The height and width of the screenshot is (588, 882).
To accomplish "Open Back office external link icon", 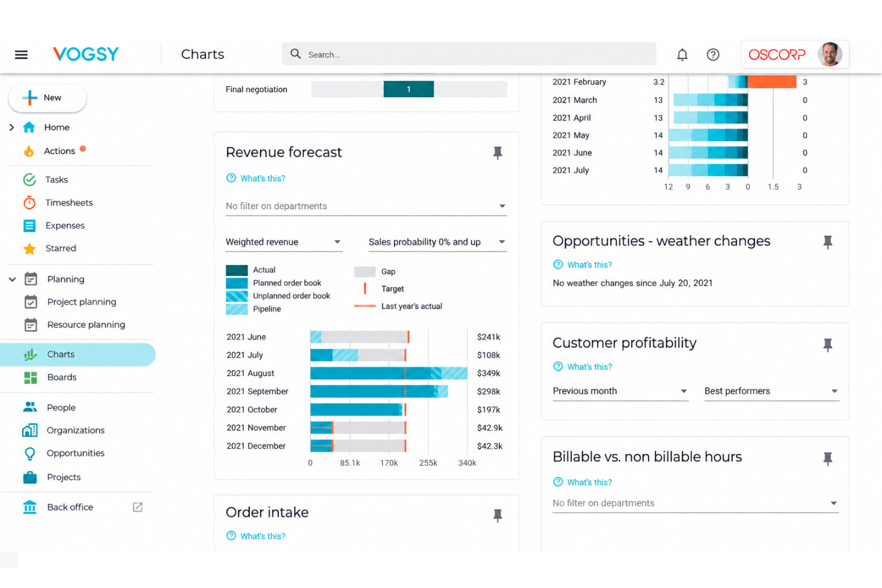I will tap(138, 507).
